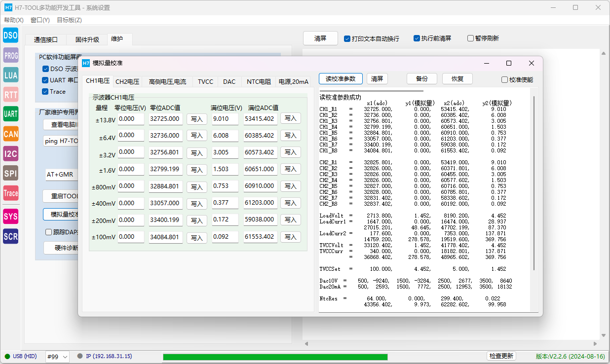Switch to the TVCC calibration tab
Screen dimensions: 610x364
[x=205, y=81]
